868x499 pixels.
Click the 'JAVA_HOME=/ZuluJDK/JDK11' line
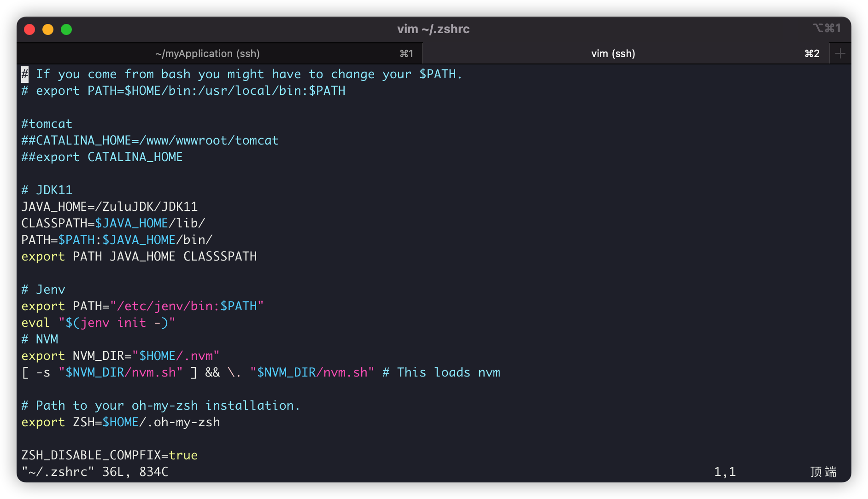click(110, 207)
